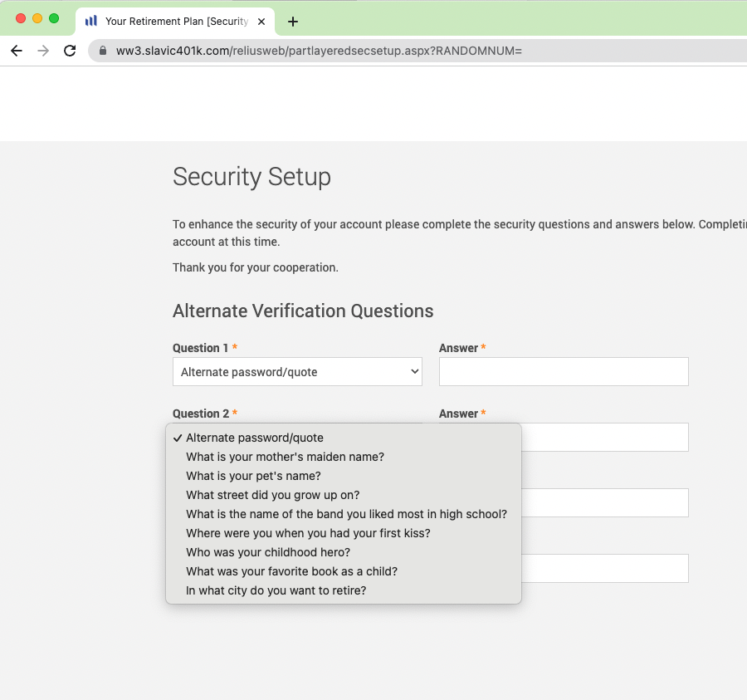Click the answer field behind the band question
This screenshot has width=747, height=700.
point(605,502)
